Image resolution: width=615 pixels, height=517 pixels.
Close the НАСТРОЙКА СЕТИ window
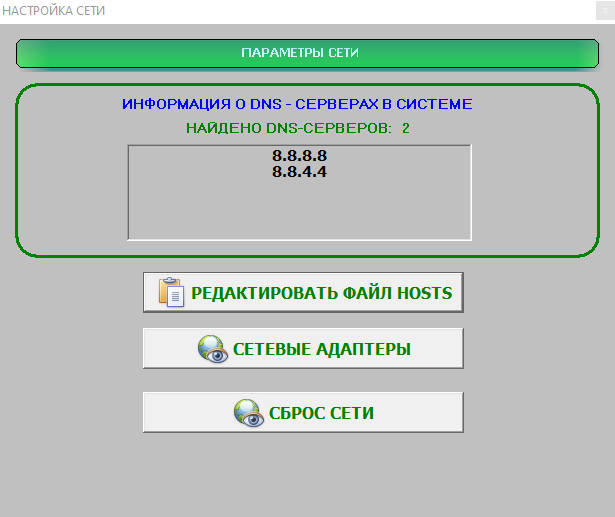(605, 11)
